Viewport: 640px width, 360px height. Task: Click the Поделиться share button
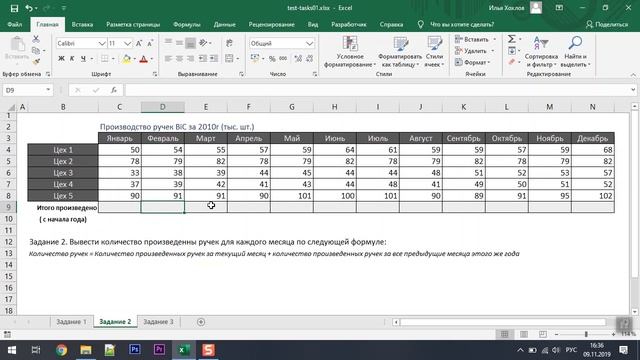click(x=607, y=24)
